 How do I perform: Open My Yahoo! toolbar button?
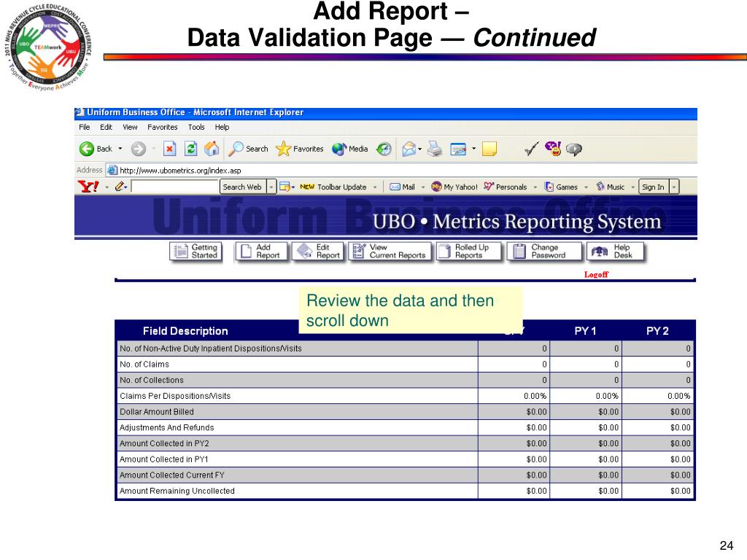click(454, 187)
